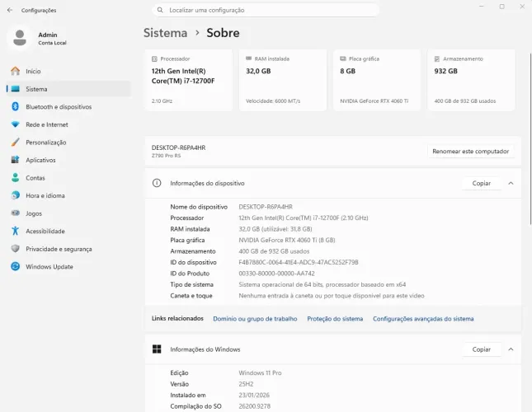Click the RAM instalada memory icon

tap(249, 59)
